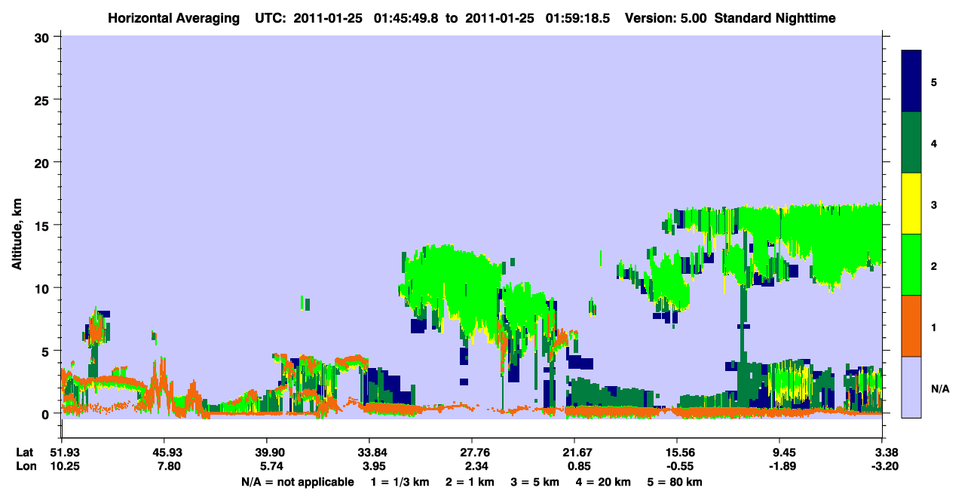Click legend entry '5 = 80 km'
Viewport: 980px width, 503px height.
pyautogui.click(x=675, y=481)
